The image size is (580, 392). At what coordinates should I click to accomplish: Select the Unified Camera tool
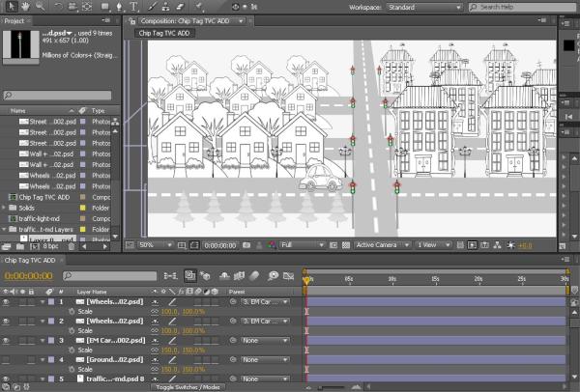pos(72,7)
